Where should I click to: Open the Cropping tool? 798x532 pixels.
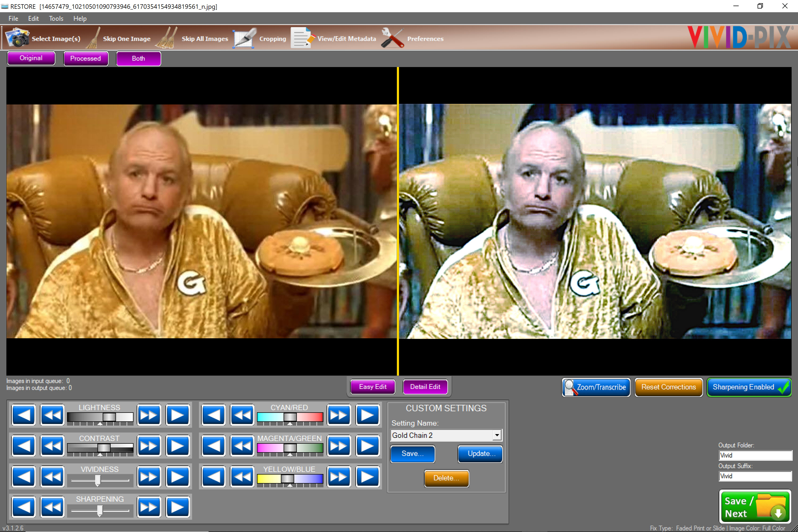click(x=244, y=38)
